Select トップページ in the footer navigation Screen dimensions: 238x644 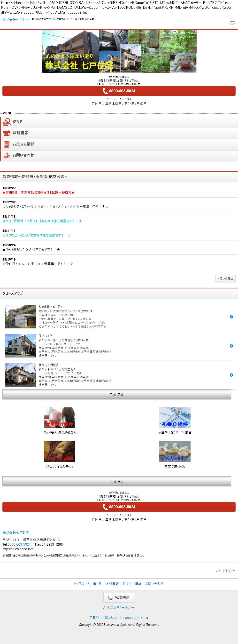click(x=81, y=584)
